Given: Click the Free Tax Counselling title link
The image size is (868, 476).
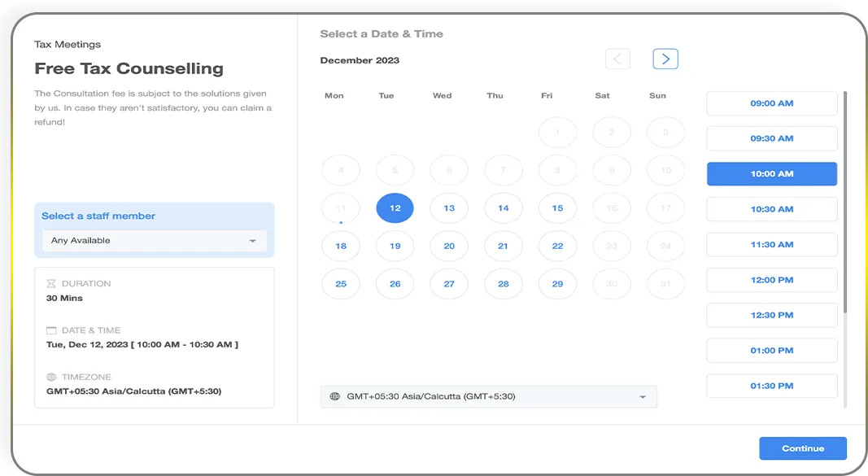Looking at the screenshot, I should 129,68.
